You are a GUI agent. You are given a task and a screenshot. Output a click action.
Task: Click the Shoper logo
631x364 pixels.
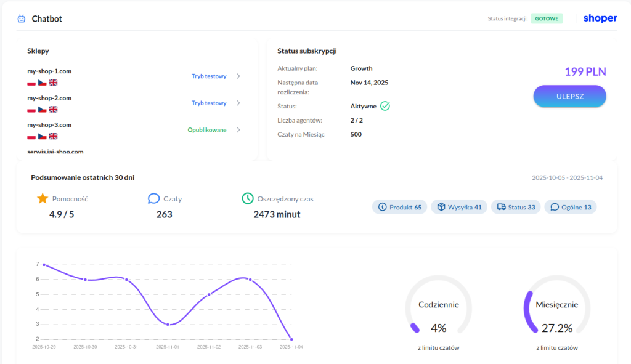(x=600, y=18)
